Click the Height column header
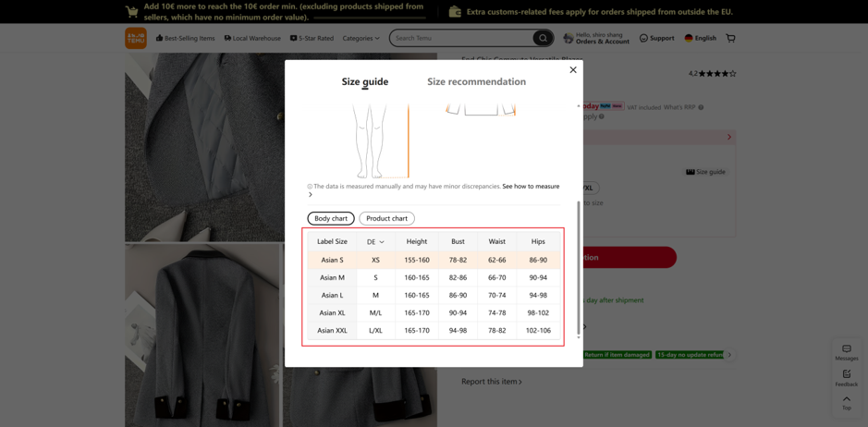 [x=417, y=241]
